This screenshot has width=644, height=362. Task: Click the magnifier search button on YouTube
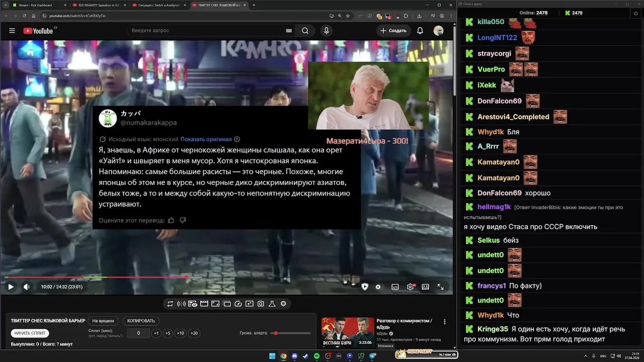tap(305, 31)
